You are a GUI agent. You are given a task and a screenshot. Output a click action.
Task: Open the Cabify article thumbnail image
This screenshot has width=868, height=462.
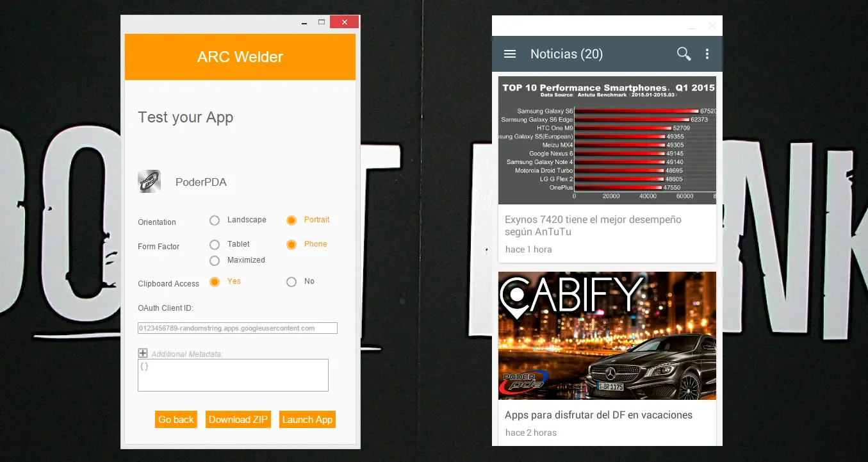tap(607, 335)
